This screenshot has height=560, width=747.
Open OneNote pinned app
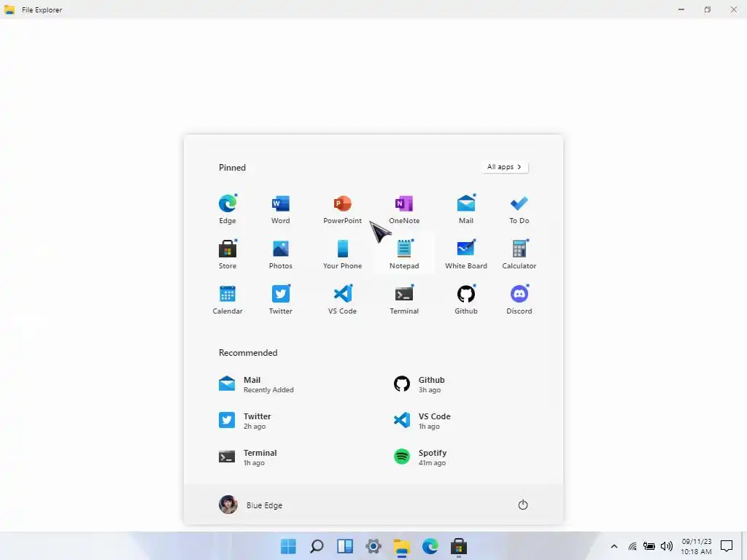tap(404, 209)
